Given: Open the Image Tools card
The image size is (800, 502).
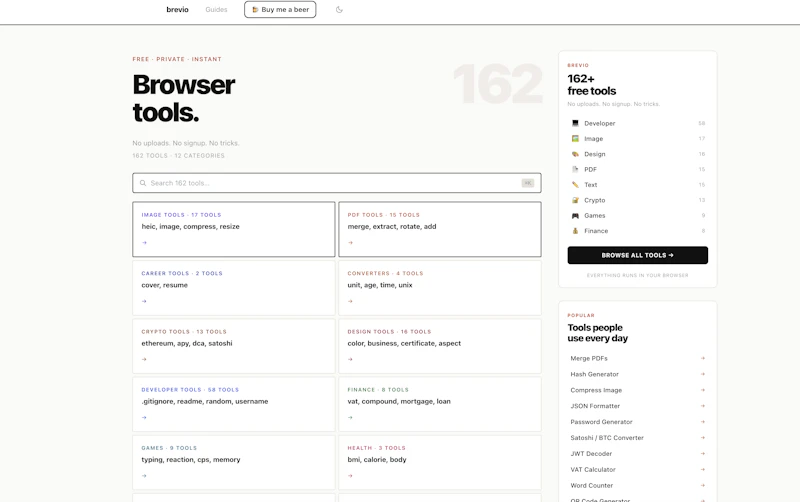Looking at the screenshot, I should click(x=234, y=229).
